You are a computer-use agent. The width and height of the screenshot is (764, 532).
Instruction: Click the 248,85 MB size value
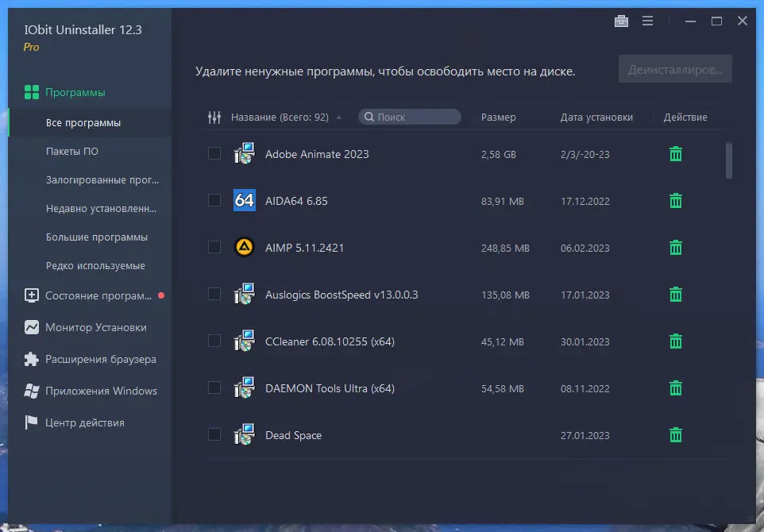pyautogui.click(x=505, y=248)
